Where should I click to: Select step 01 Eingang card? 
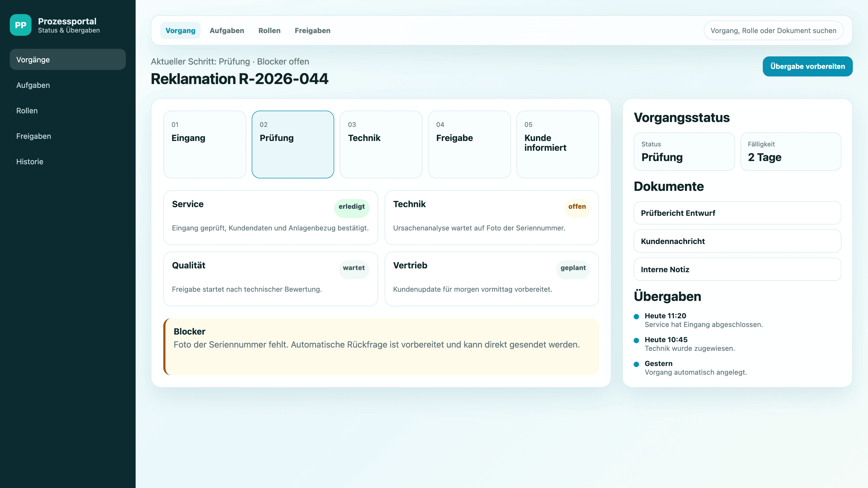[205, 145]
